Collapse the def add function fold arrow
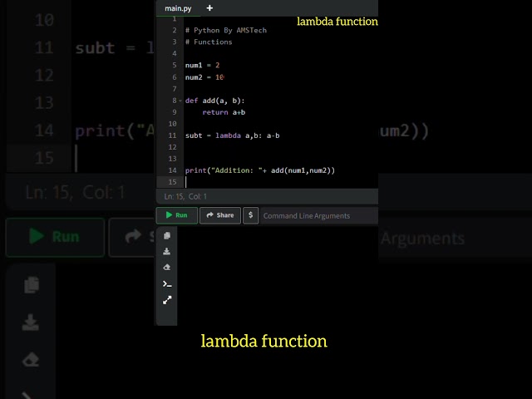 180,101
